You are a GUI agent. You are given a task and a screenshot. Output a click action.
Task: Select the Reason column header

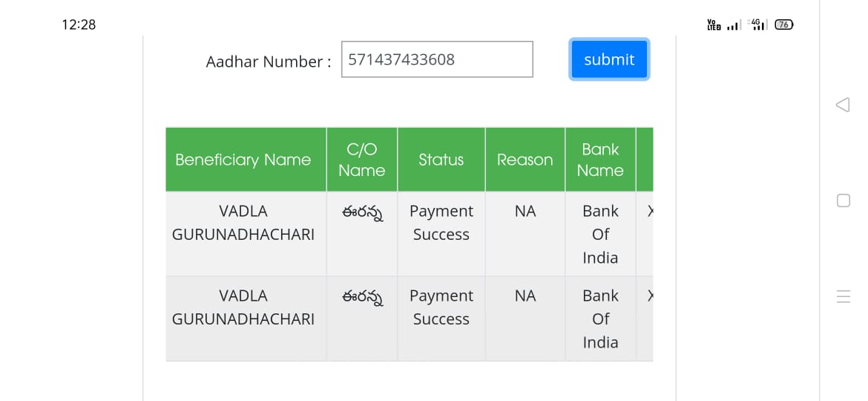pyautogui.click(x=525, y=160)
